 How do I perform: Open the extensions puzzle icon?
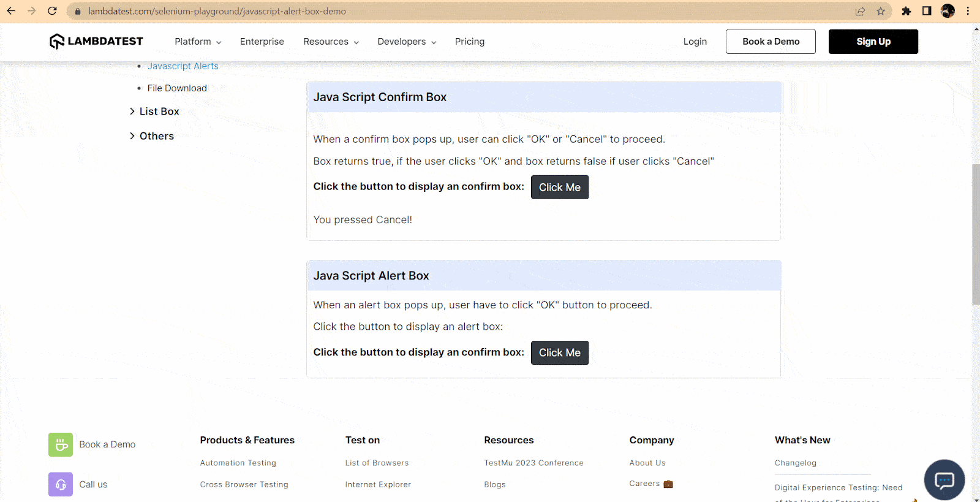[907, 11]
